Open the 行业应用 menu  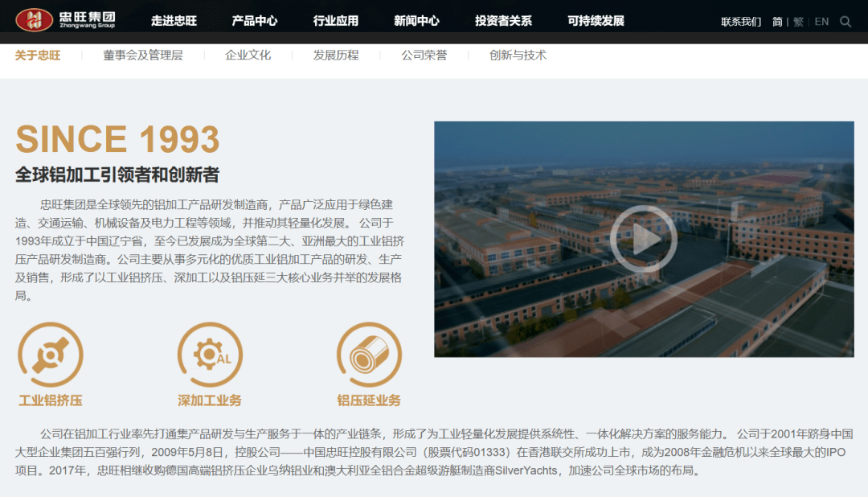pyautogui.click(x=335, y=21)
